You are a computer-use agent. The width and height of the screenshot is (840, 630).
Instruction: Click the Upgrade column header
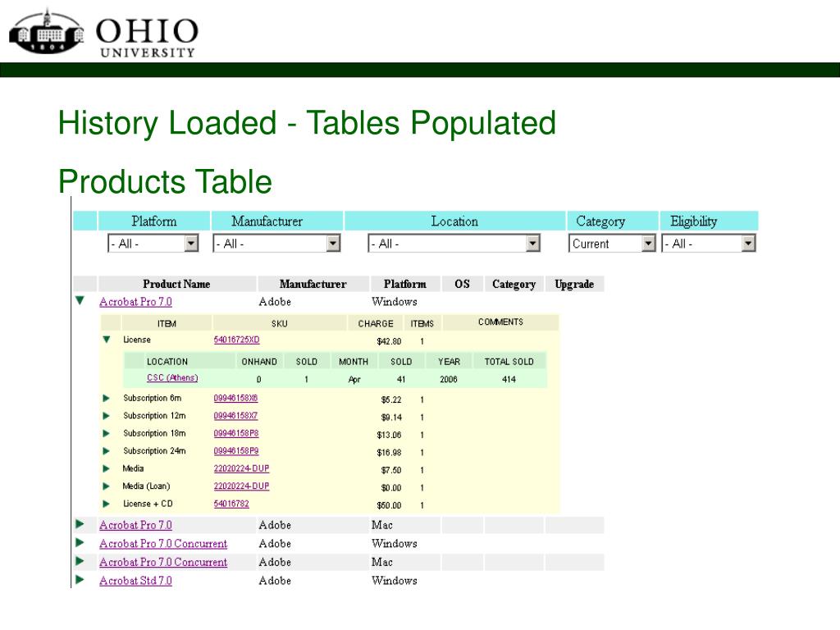(x=574, y=284)
